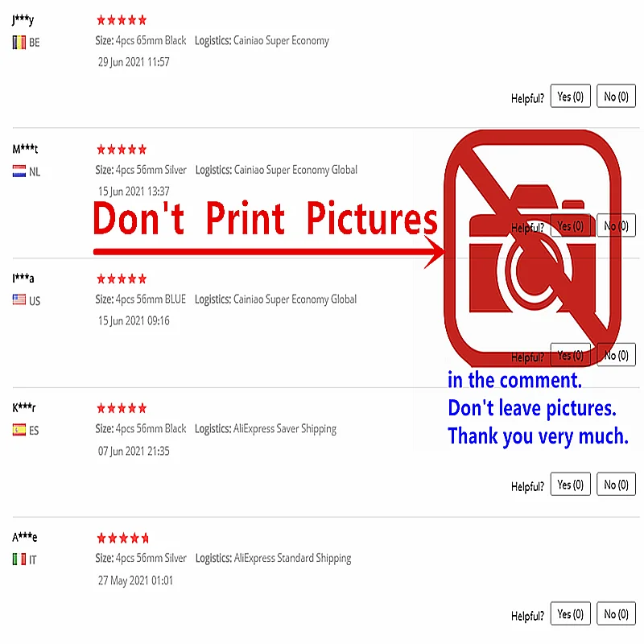Click the five-star rating of A***e's review
Image resolution: width=644 pixels, height=644 pixels.
[122, 538]
